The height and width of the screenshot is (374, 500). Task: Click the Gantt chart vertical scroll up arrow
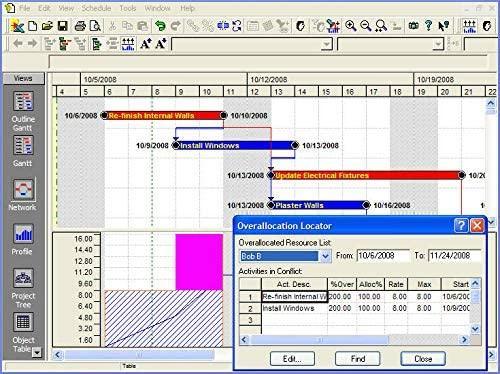click(x=491, y=103)
